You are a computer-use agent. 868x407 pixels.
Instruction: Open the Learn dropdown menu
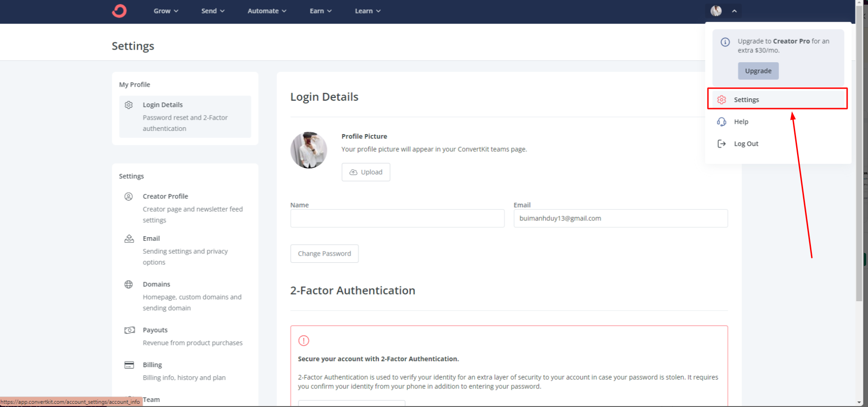pos(367,11)
